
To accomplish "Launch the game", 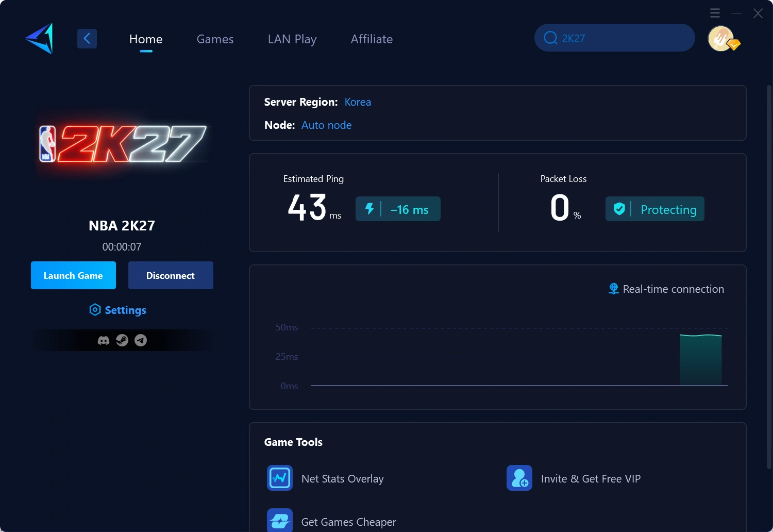I will (x=73, y=275).
